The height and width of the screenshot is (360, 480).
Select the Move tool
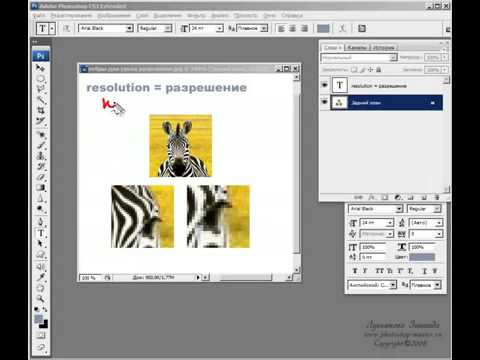[x=40, y=68]
